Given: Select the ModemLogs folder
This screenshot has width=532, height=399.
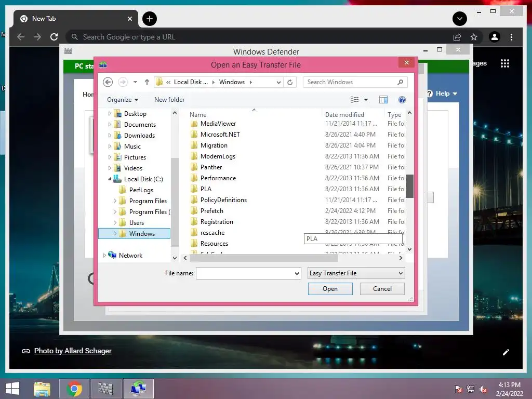Looking at the screenshot, I should [x=218, y=156].
